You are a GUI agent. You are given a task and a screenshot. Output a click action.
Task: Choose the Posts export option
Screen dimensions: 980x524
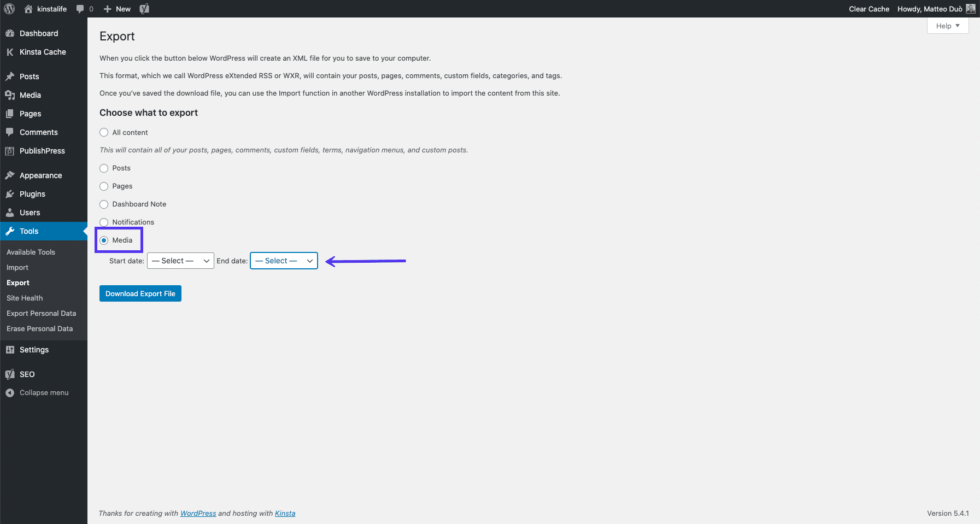[104, 168]
